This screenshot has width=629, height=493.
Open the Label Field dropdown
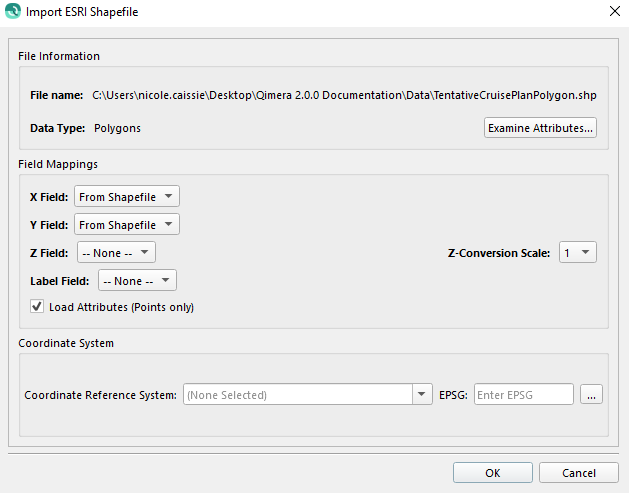(137, 281)
